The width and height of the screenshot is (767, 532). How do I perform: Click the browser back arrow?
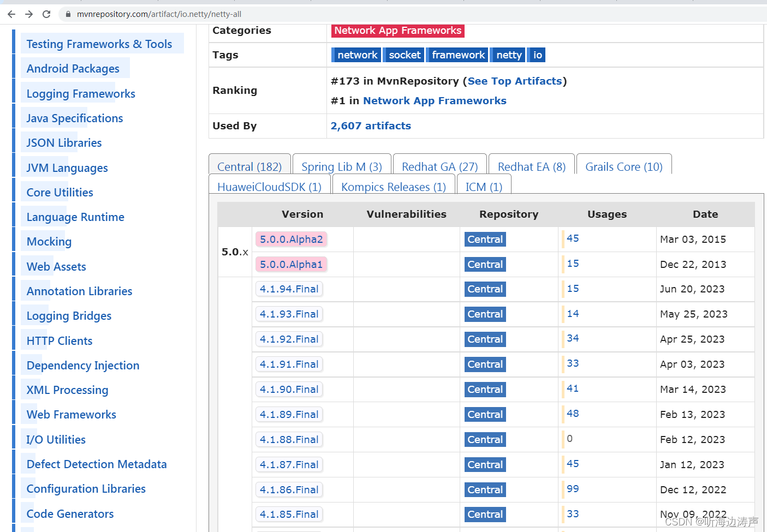coord(11,14)
